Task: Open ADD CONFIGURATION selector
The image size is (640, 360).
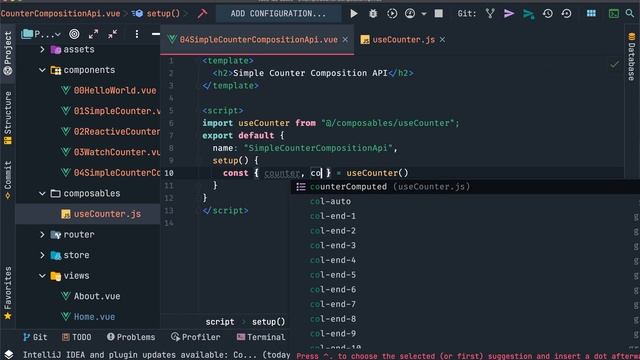Action: [278, 13]
